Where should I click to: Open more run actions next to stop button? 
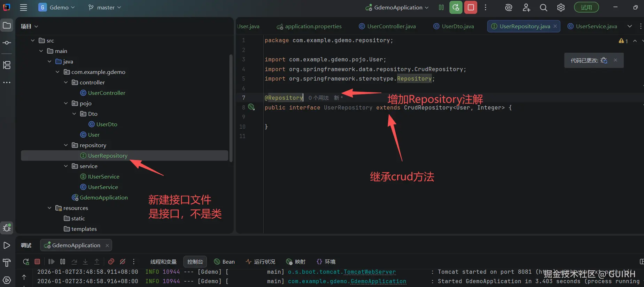click(486, 7)
